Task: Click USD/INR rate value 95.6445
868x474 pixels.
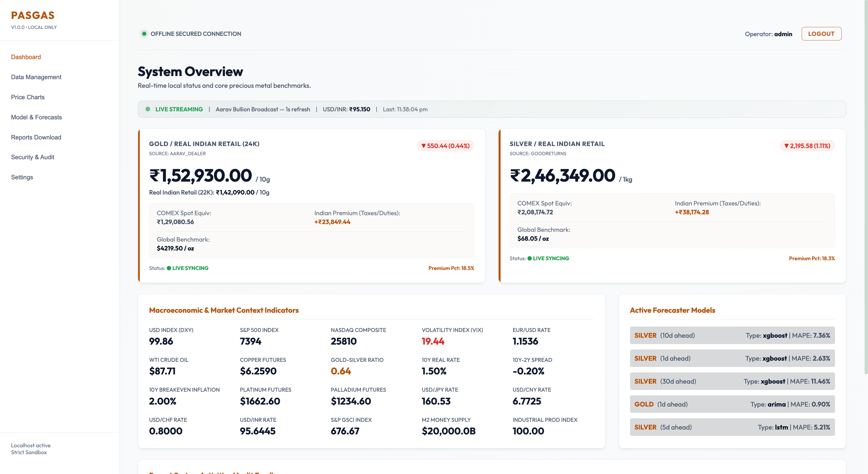Action: click(x=258, y=431)
